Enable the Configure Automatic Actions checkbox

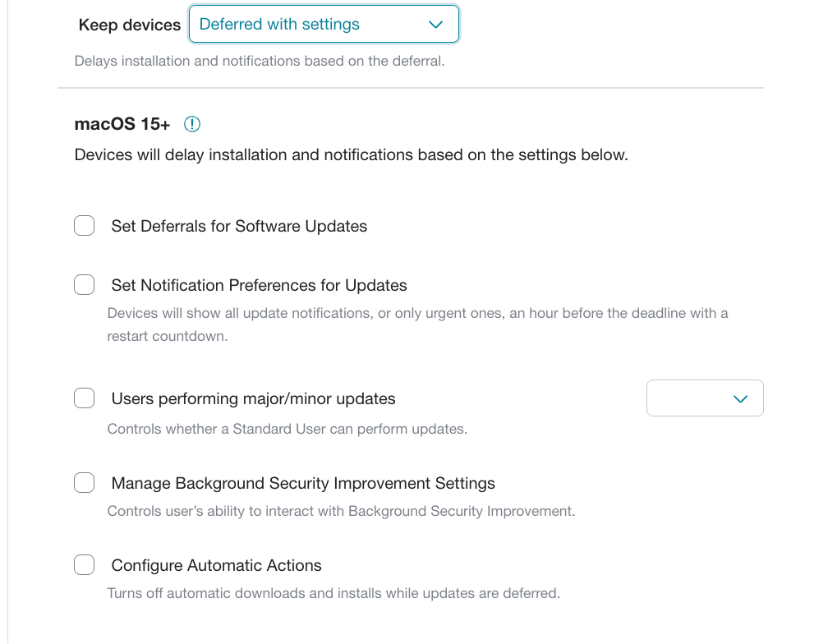click(x=84, y=565)
